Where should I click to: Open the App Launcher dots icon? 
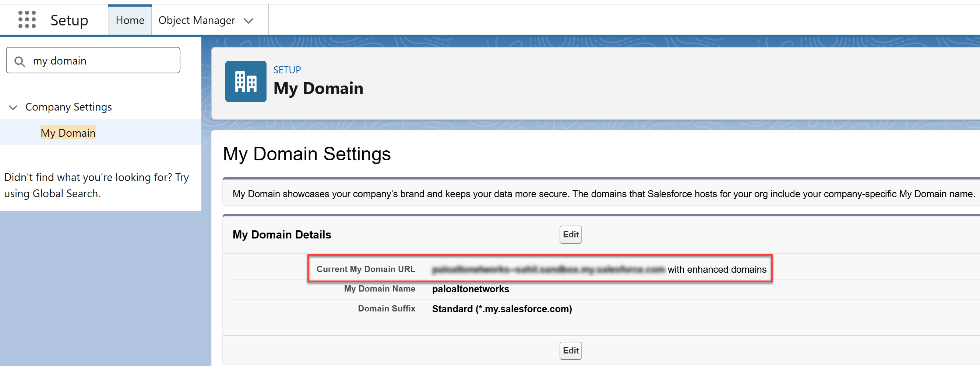[27, 20]
